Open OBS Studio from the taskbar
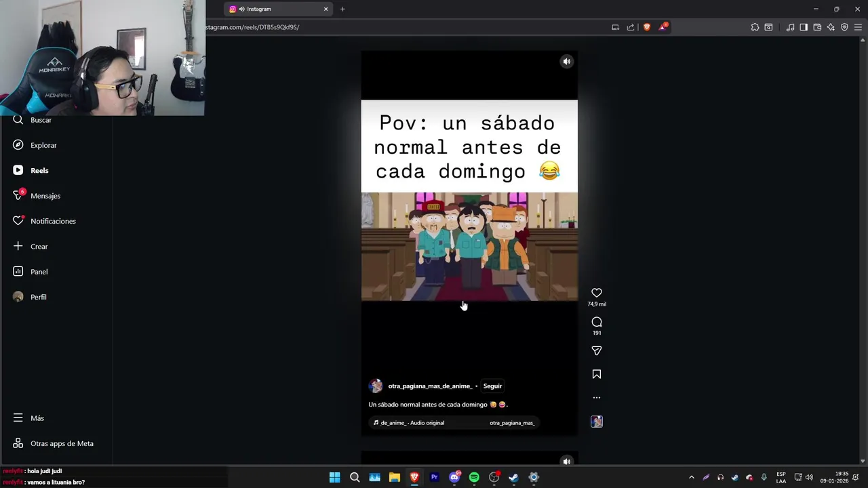Image resolution: width=868 pixels, height=488 pixels. (x=494, y=477)
